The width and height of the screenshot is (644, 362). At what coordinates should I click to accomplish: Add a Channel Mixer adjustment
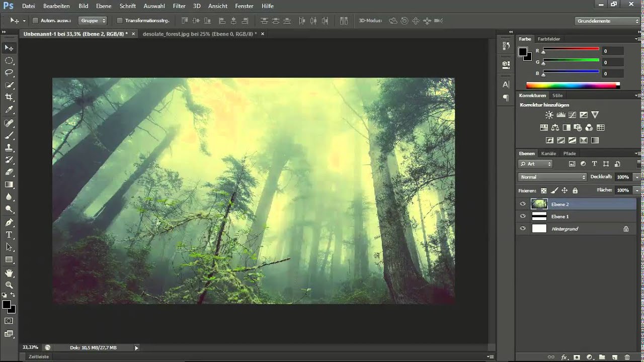(x=589, y=128)
